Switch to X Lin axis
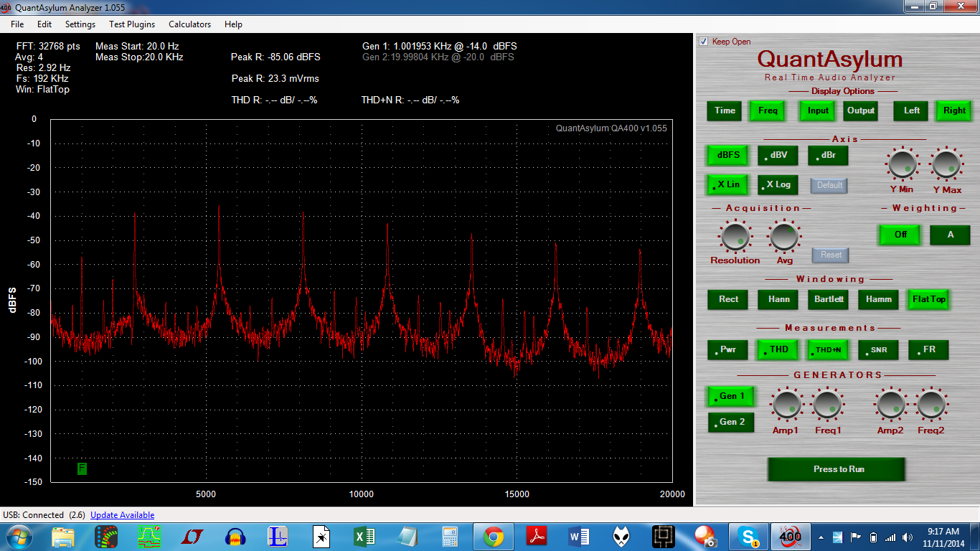This screenshot has width=980, height=551. [727, 184]
